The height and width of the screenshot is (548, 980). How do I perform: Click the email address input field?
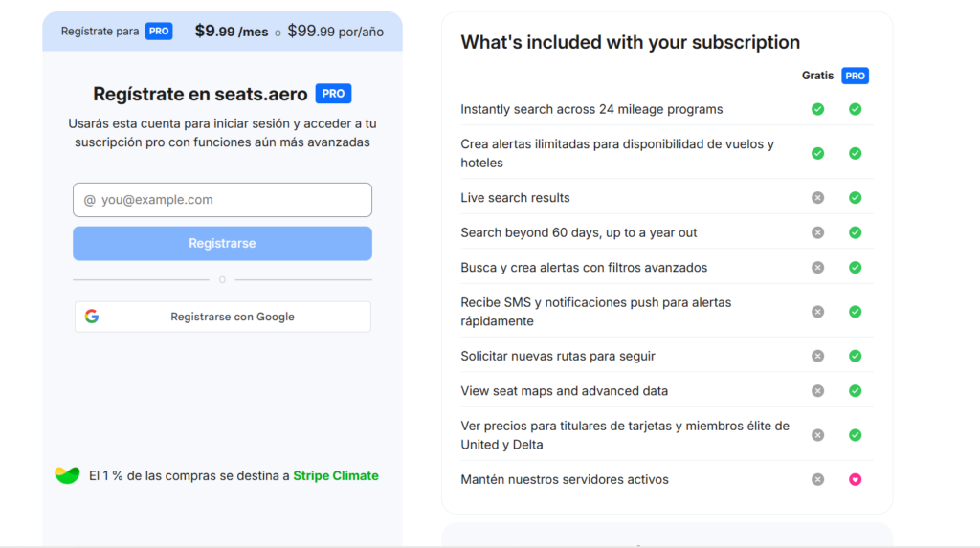tap(222, 200)
